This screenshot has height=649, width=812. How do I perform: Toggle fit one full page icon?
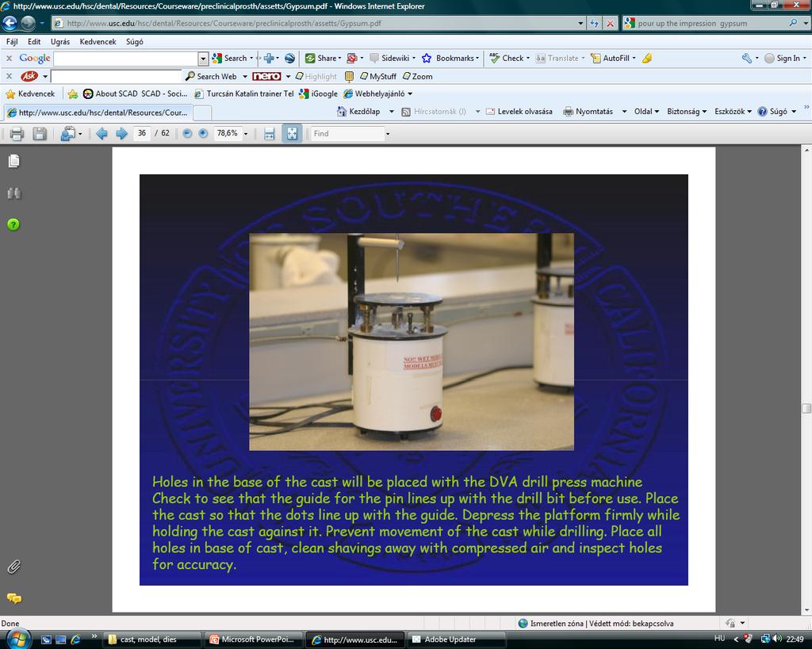coord(292,134)
